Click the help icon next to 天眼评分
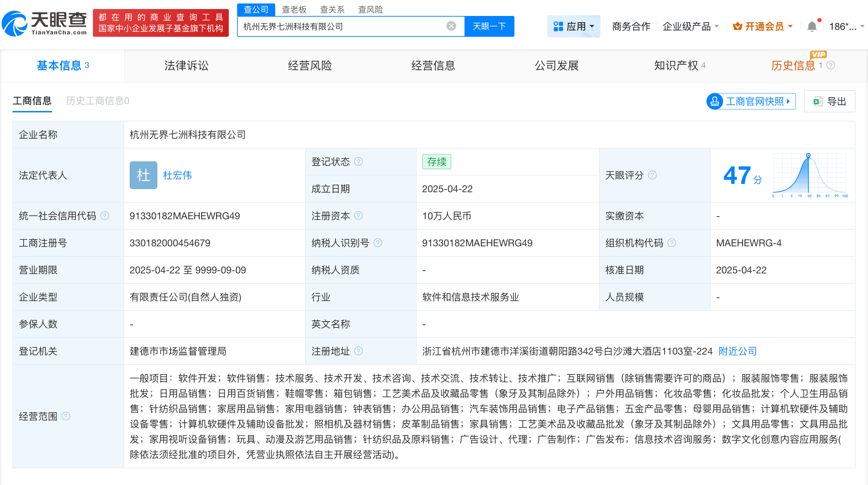 point(653,175)
